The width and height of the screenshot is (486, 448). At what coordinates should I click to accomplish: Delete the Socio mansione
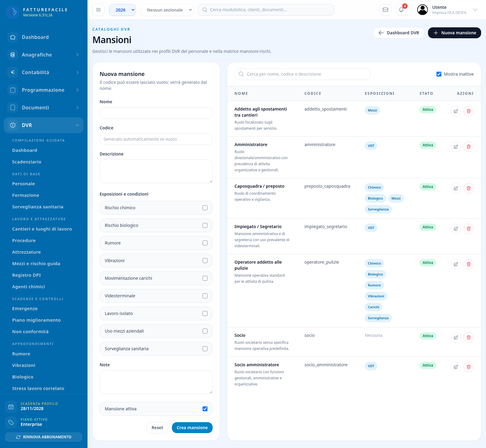tap(469, 337)
